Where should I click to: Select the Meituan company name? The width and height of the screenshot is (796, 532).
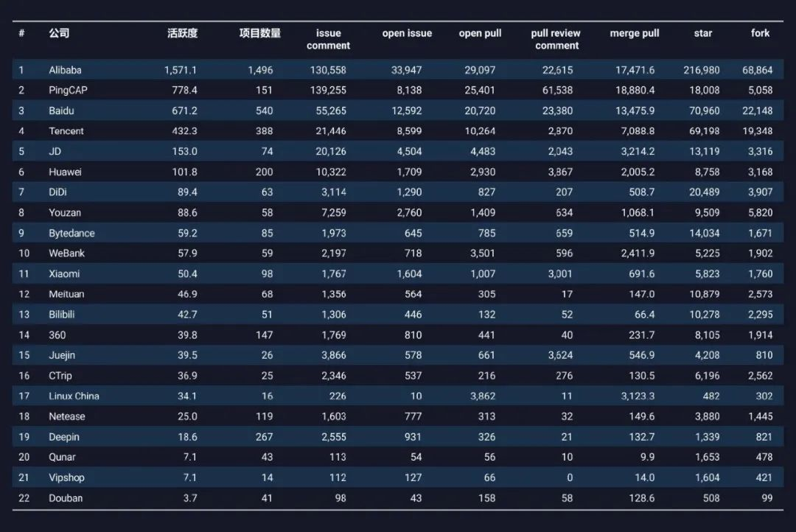[66, 294]
